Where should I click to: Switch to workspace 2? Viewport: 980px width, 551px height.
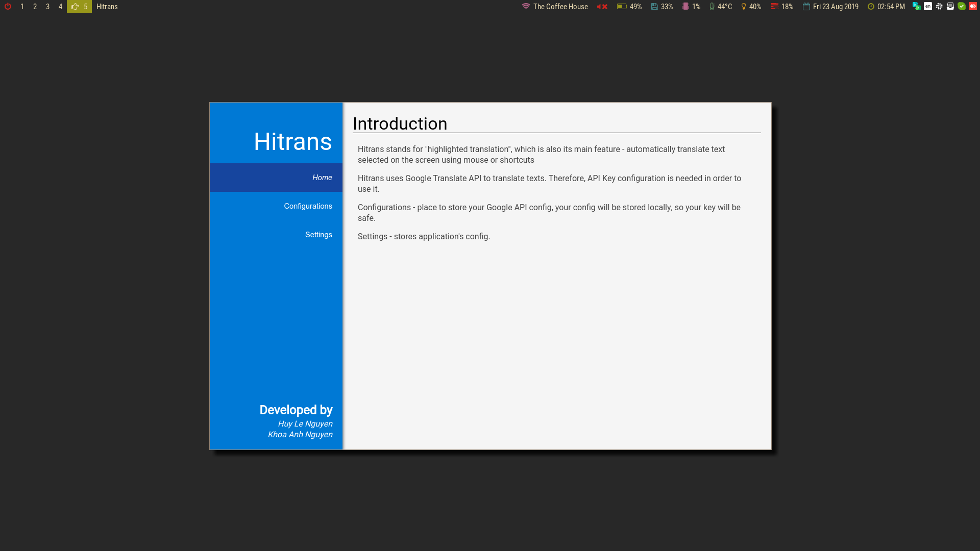[35, 7]
